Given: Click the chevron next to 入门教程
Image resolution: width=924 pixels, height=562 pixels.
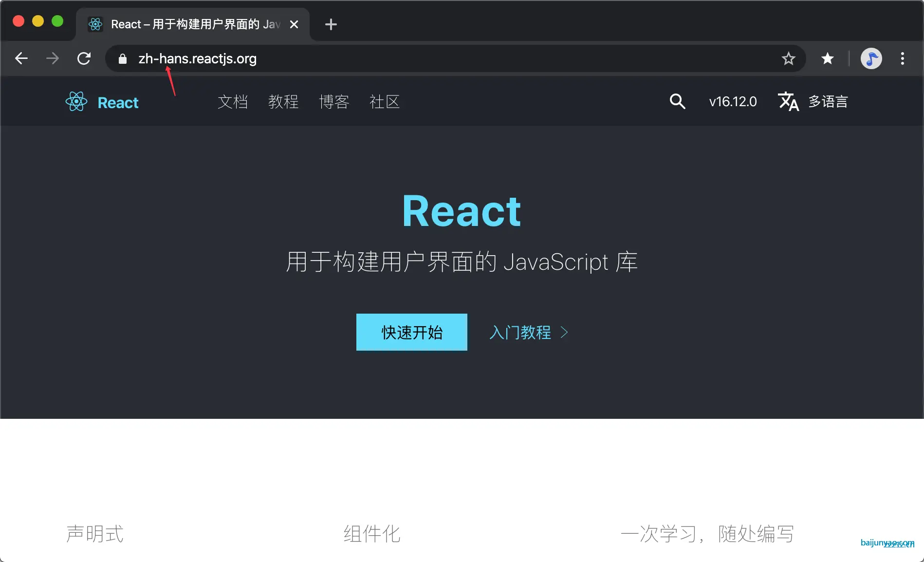Looking at the screenshot, I should point(564,333).
